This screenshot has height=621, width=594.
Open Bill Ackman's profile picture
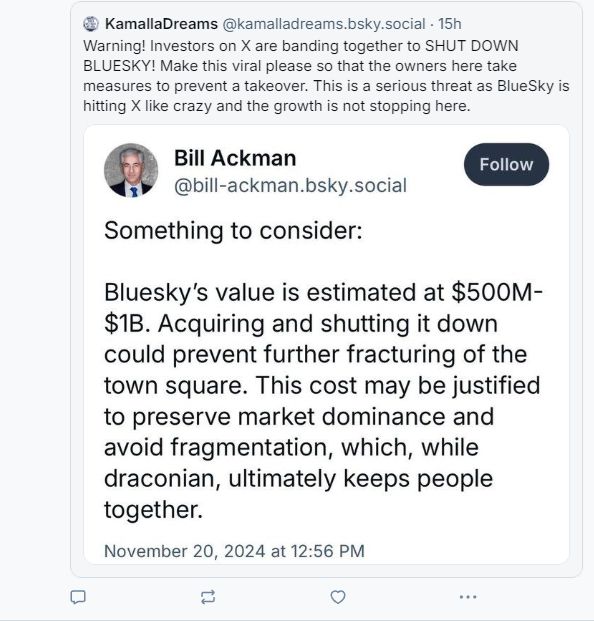[131, 170]
